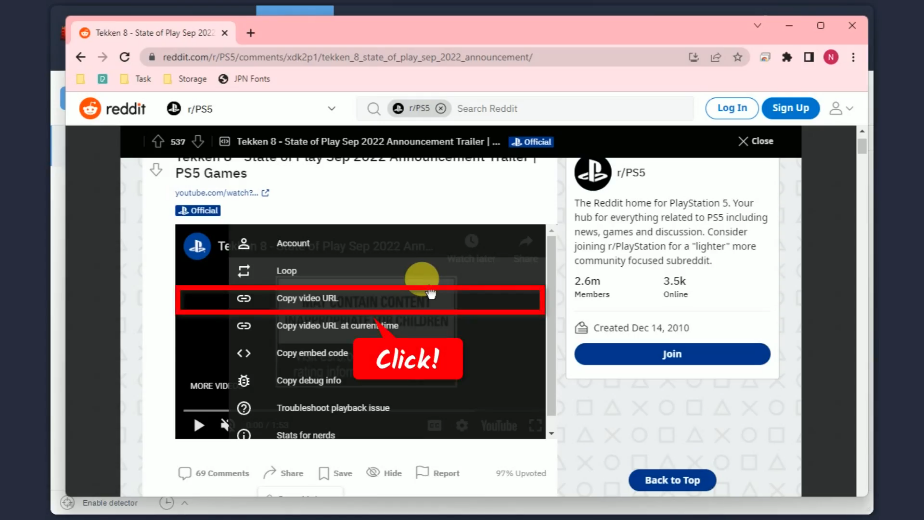Hide the post
The width and height of the screenshot is (924, 520).
[x=384, y=473]
